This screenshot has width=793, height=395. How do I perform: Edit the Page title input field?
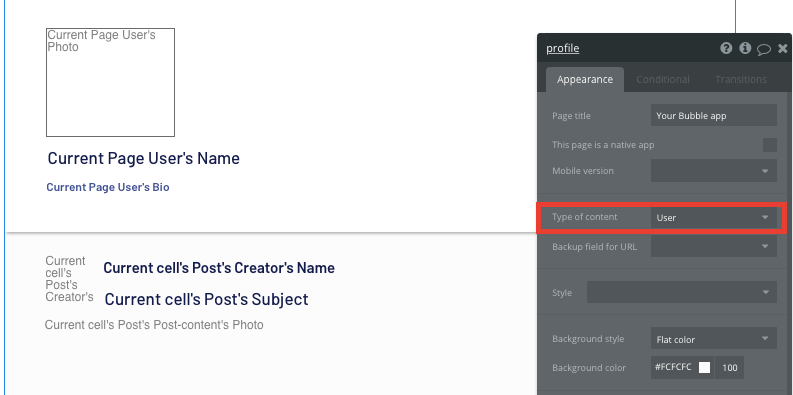(714, 115)
